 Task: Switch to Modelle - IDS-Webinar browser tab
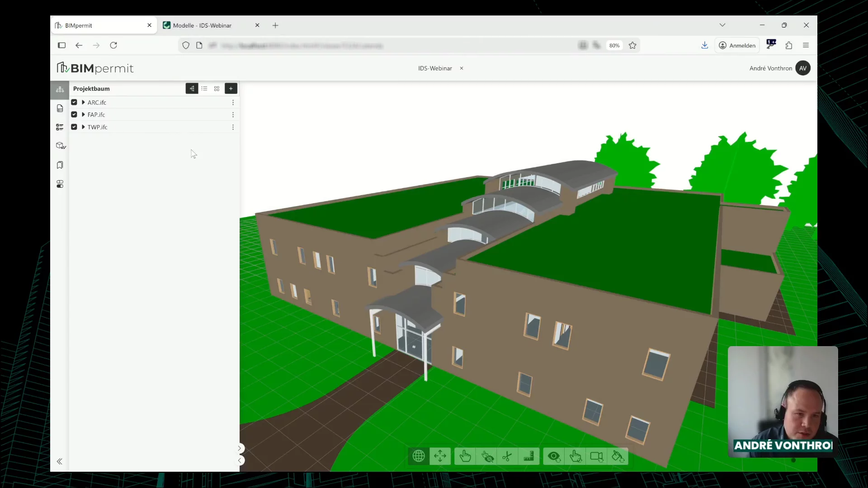point(202,25)
